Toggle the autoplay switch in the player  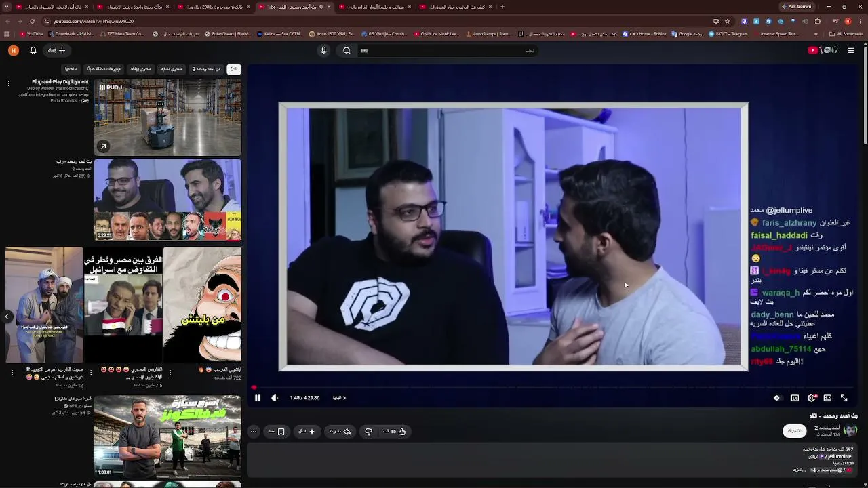tap(777, 398)
